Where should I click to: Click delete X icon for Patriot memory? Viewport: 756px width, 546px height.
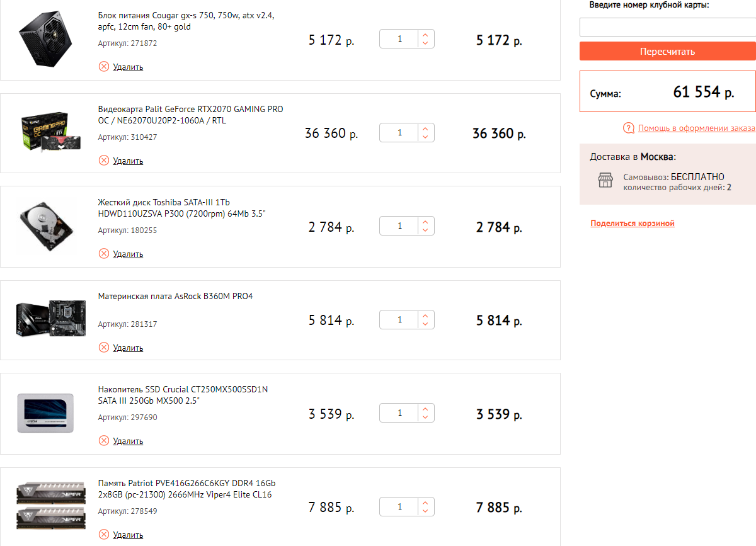(x=104, y=535)
